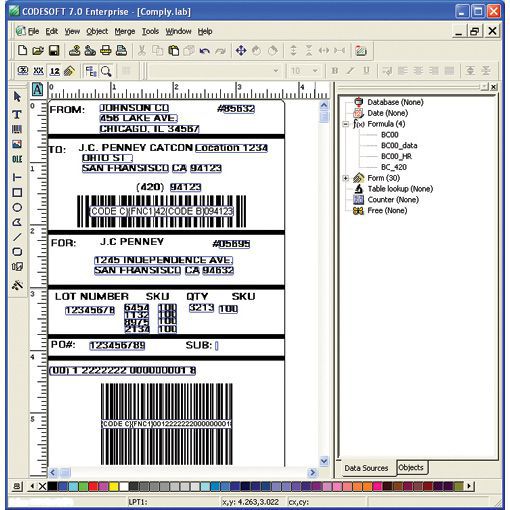Click the Save diskette icon
The height and width of the screenshot is (510, 510).
click(x=54, y=51)
